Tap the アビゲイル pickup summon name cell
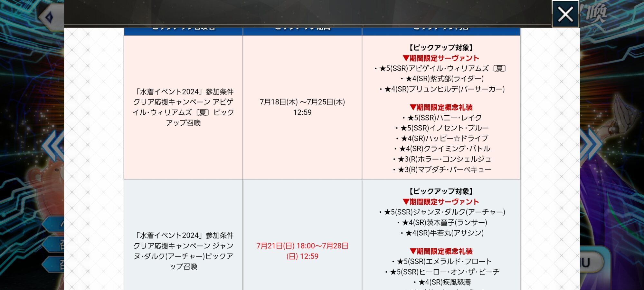This screenshot has width=644, height=290. (183, 107)
